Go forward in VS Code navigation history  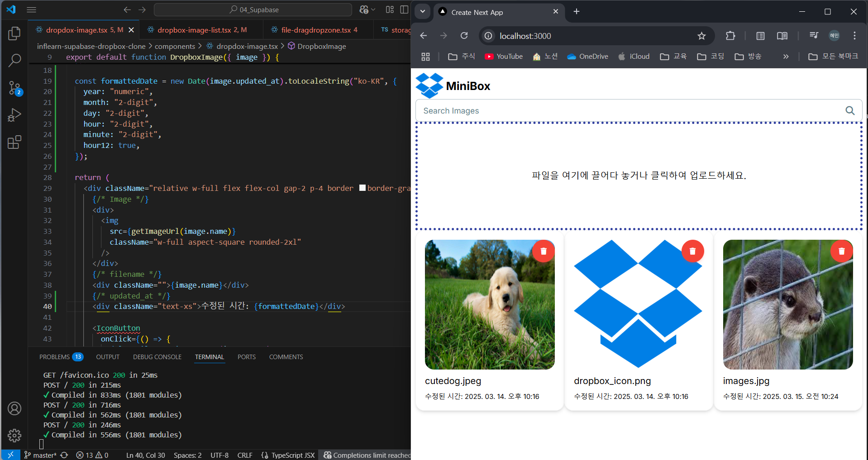point(142,9)
